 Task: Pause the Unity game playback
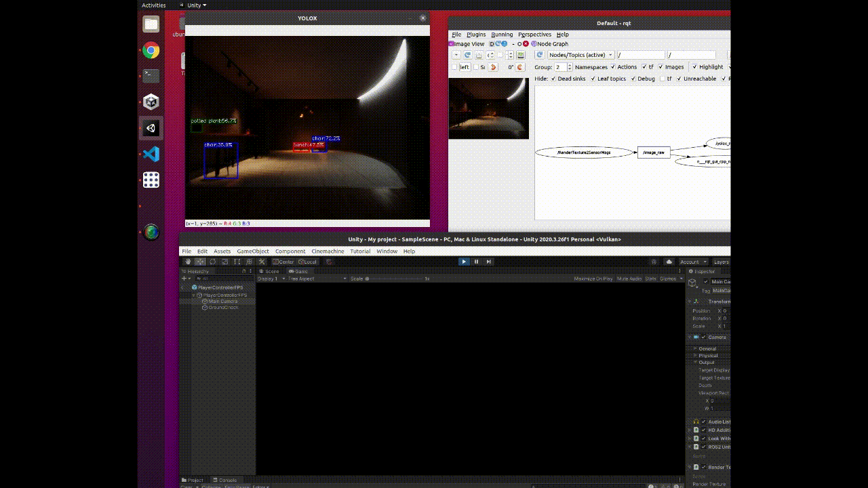pyautogui.click(x=476, y=262)
